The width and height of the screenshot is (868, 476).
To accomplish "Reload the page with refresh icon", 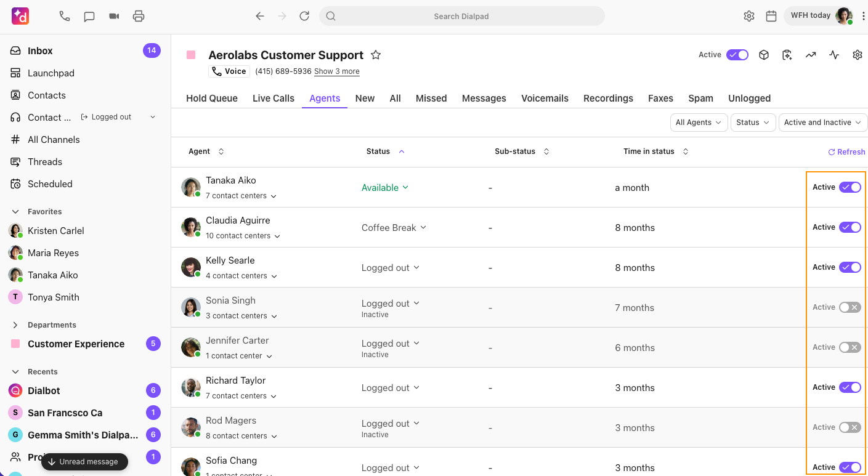I will 304,16.
